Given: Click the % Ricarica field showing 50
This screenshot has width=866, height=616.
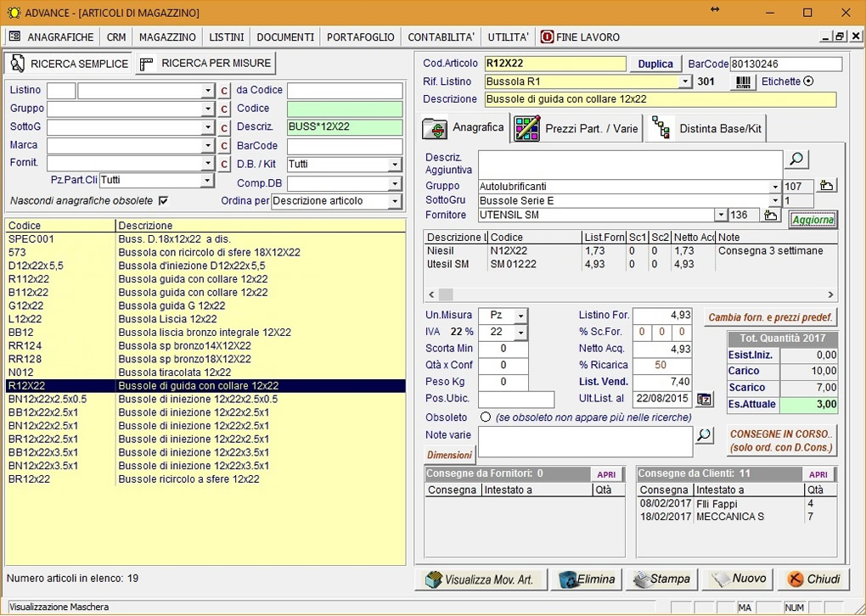Looking at the screenshot, I should pos(661,366).
